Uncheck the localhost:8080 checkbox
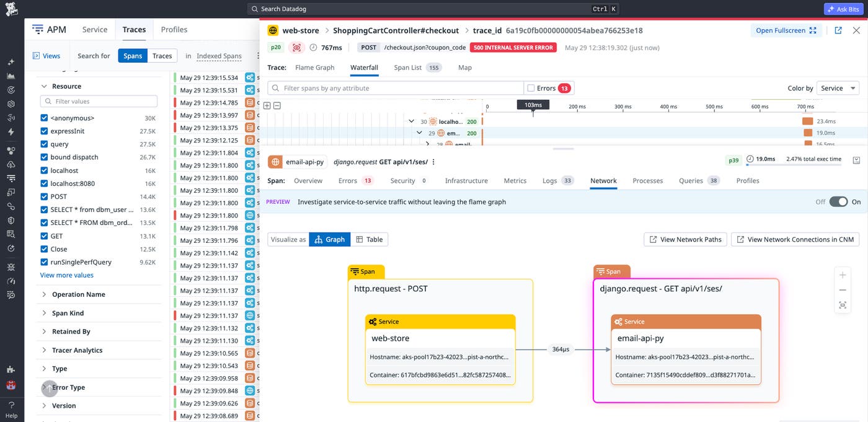The height and width of the screenshot is (422, 868). pos(44,183)
